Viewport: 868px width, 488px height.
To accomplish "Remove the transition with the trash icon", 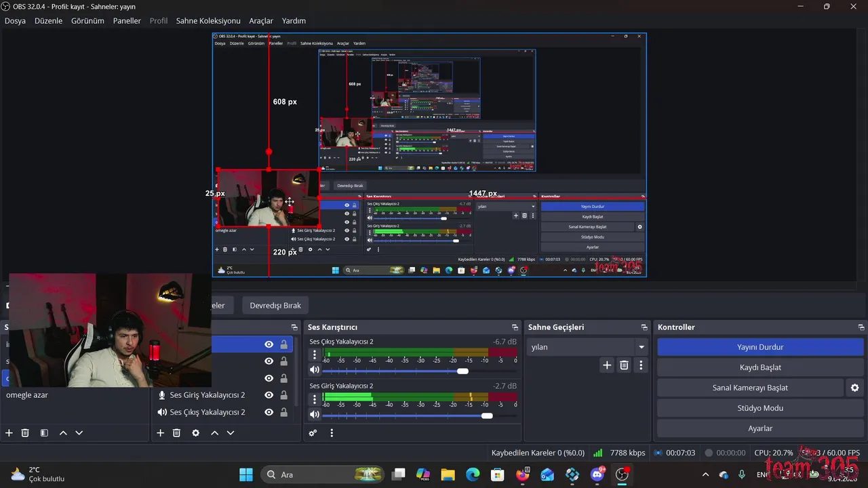I will pyautogui.click(x=624, y=365).
